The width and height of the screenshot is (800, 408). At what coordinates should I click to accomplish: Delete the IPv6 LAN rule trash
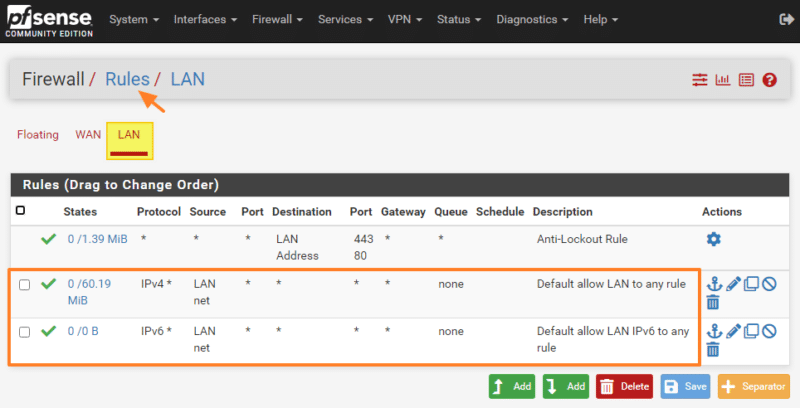(713, 349)
